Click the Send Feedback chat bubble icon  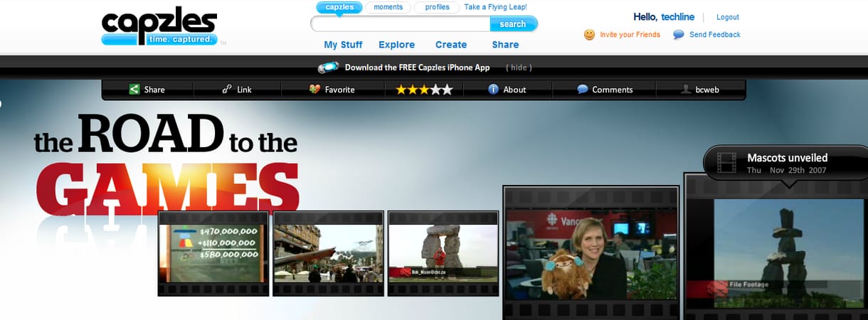[x=679, y=34]
